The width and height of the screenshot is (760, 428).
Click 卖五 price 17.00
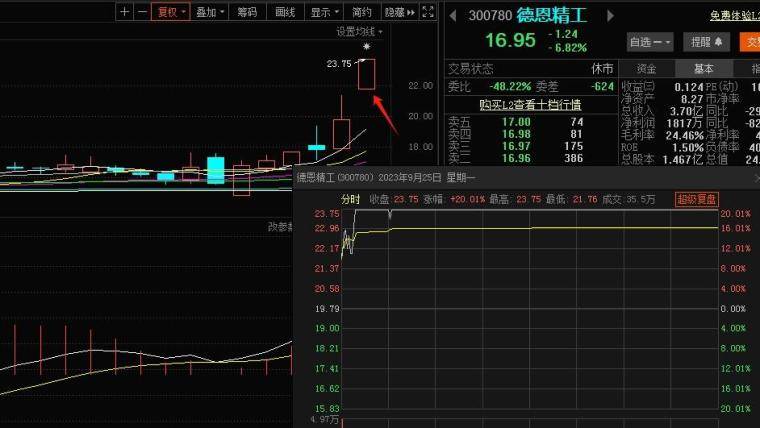point(516,122)
